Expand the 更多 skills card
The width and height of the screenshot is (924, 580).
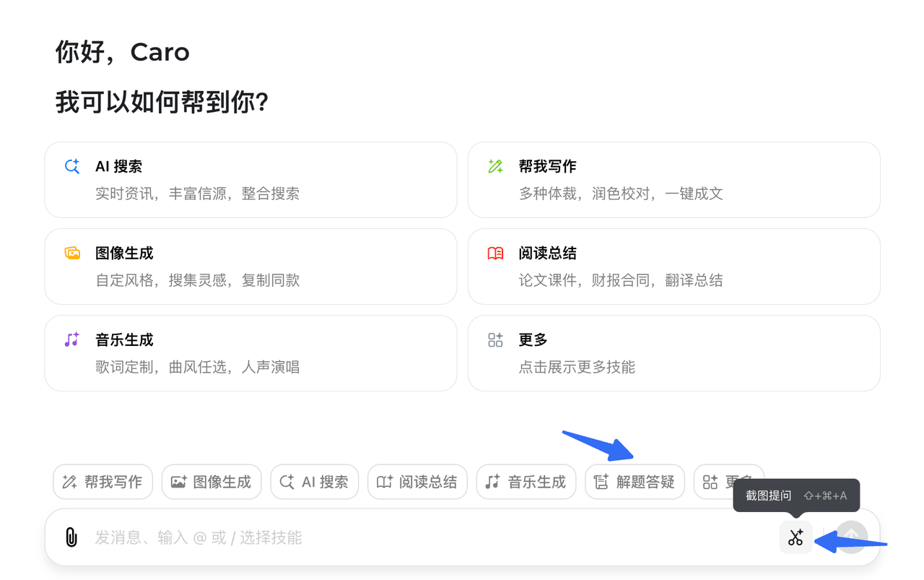coord(674,353)
